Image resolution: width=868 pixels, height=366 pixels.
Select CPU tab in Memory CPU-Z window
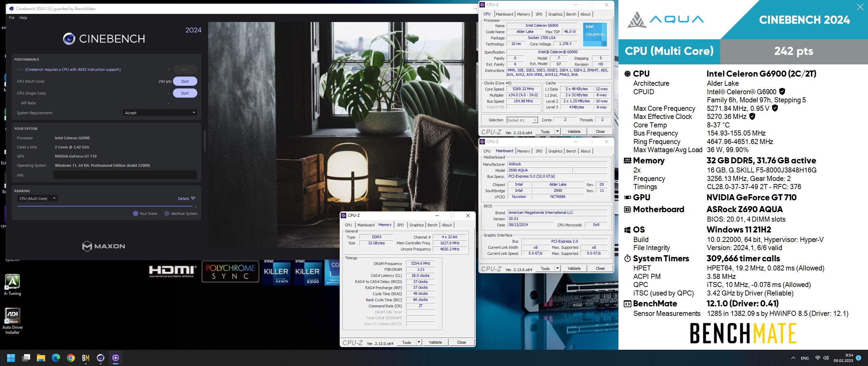[x=348, y=225]
